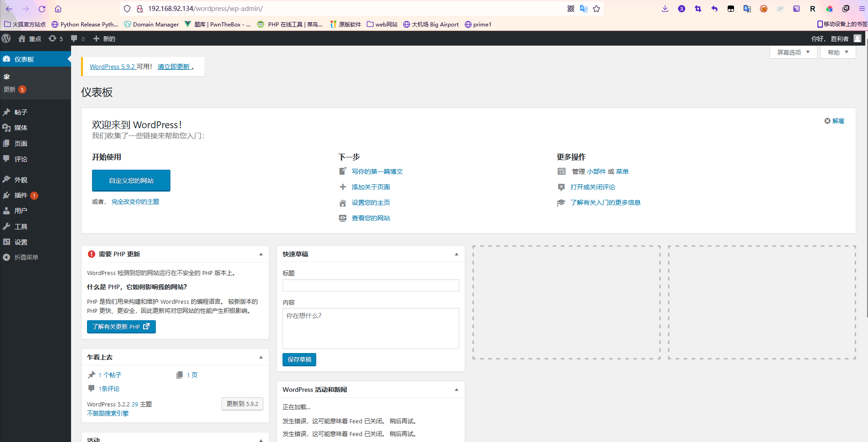Click the WordPress logo in admin bar
The width and height of the screenshot is (868, 442).
coord(6,39)
